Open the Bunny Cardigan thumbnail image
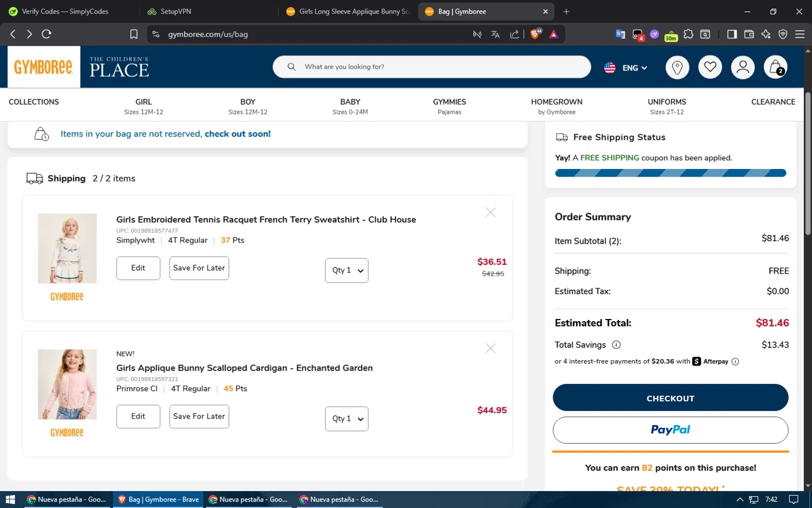The width and height of the screenshot is (812, 508). click(67, 384)
